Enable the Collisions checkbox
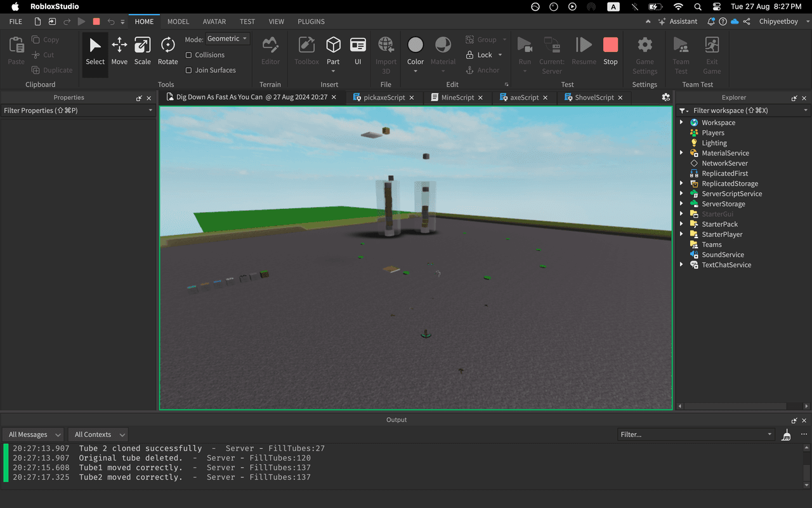 click(x=188, y=55)
